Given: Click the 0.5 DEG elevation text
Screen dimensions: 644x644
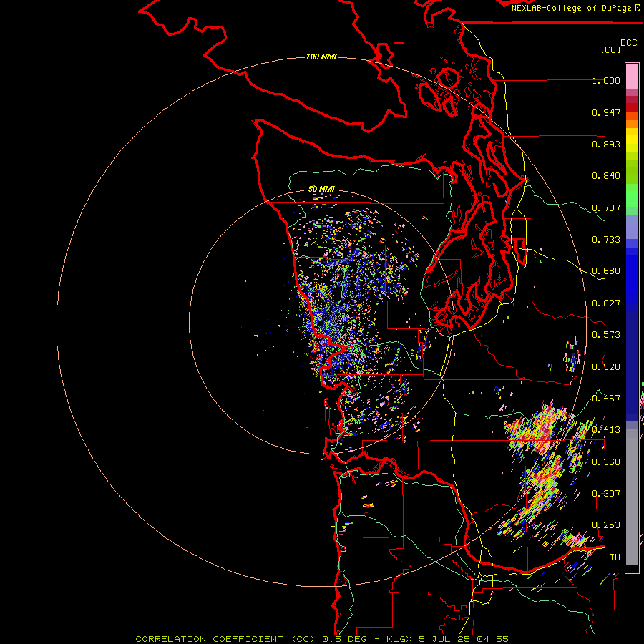Looking at the screenshot, I should point(345,639).
